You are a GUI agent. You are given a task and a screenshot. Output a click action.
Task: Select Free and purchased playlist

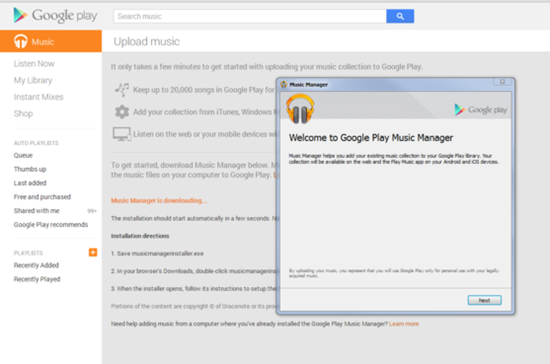coord(42,197)
